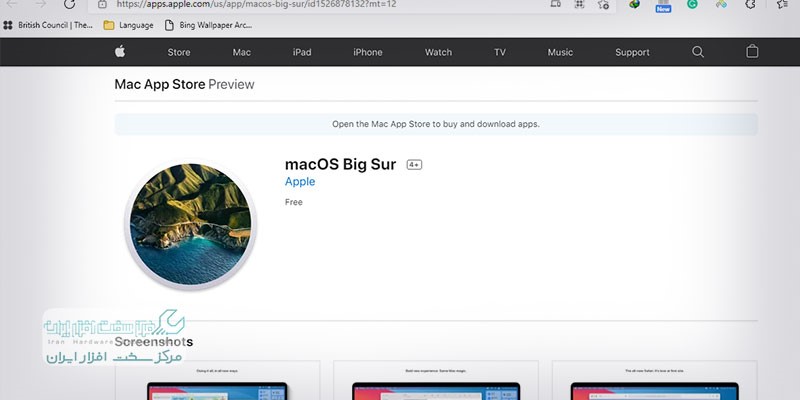800x400 pixels.
Task: Open the Internet Download Manager extension icon
Action: point(634,4)
